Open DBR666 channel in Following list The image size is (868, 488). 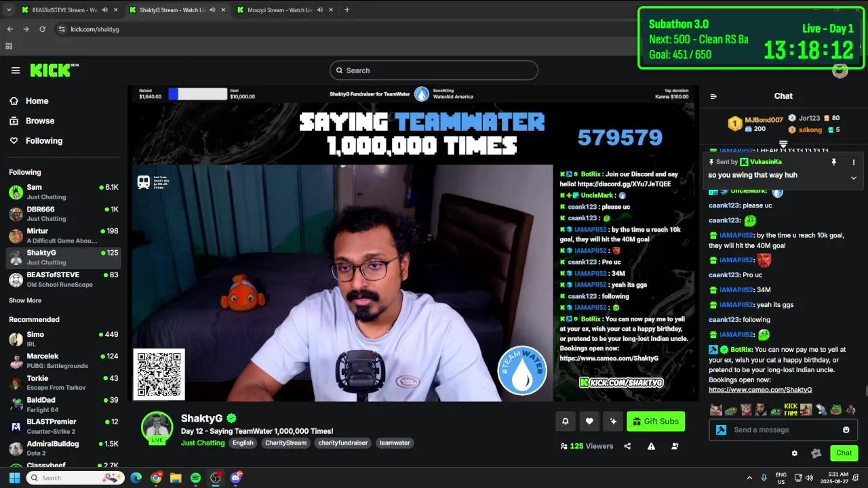point(64,213)
